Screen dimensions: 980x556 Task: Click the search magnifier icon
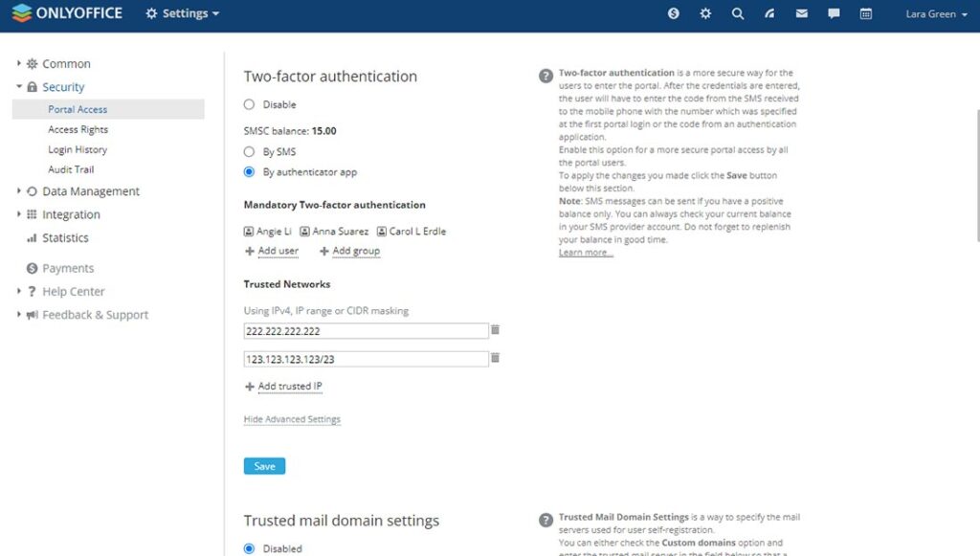pos(738,13)
